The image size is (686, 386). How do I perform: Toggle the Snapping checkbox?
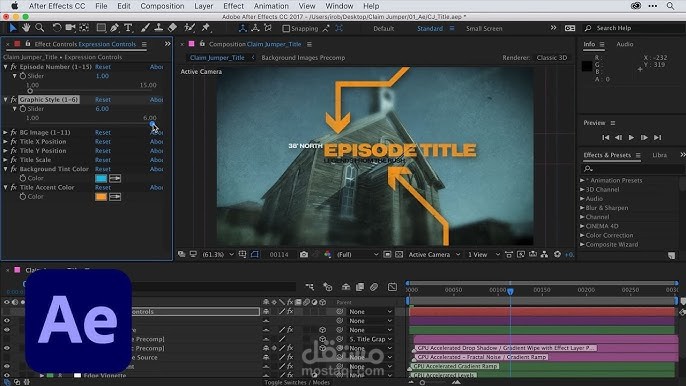click(x=286, y=28)
